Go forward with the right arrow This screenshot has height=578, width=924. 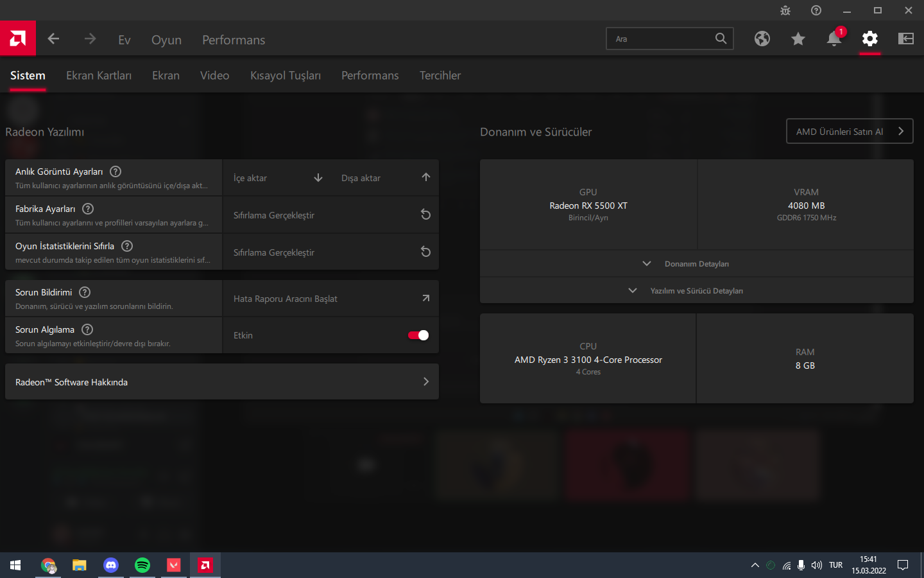point(90,39)
